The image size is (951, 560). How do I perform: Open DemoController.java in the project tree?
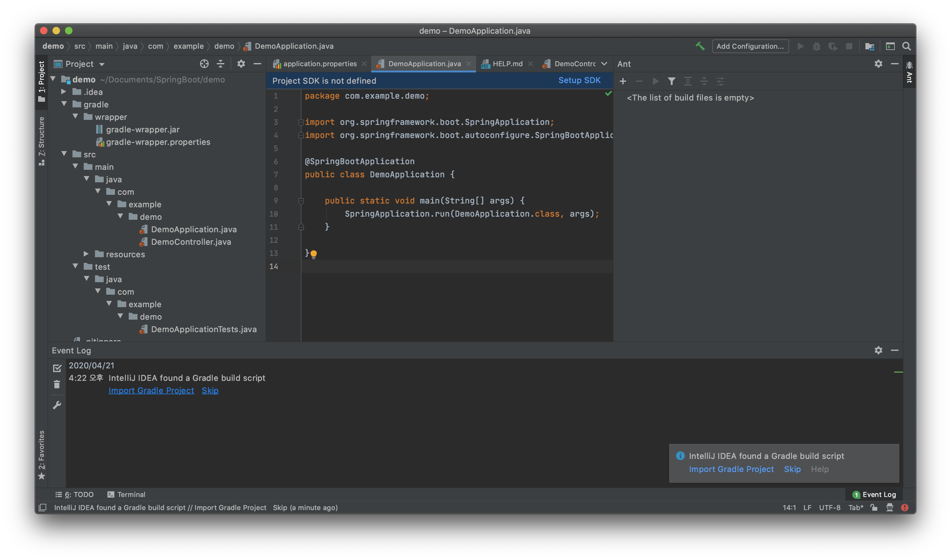[x=191, y=242]
